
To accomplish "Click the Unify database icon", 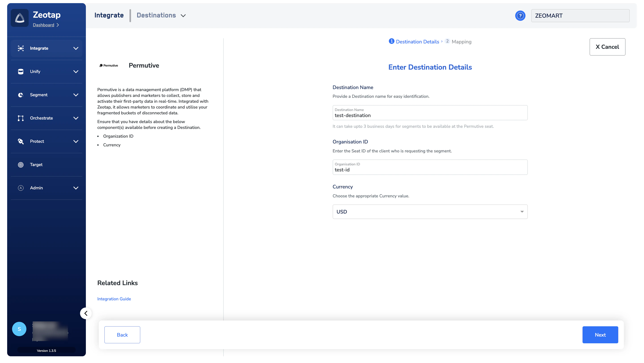I will pyautogui.click(x=21, y=72).
